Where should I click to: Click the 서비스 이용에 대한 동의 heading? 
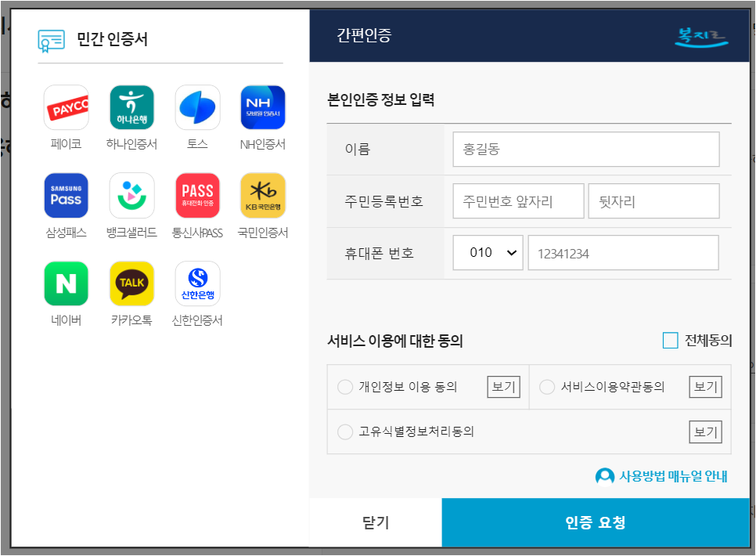pyautogui.click(x=395, y=341)
